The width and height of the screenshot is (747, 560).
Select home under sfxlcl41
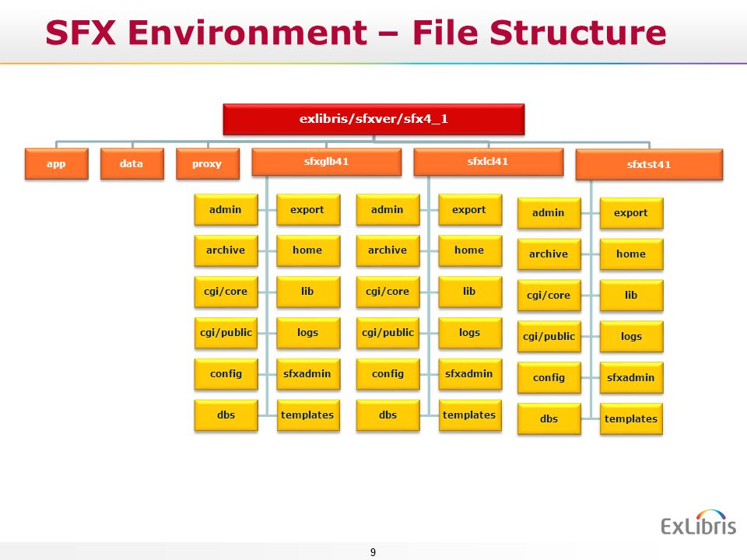point(470,250)
